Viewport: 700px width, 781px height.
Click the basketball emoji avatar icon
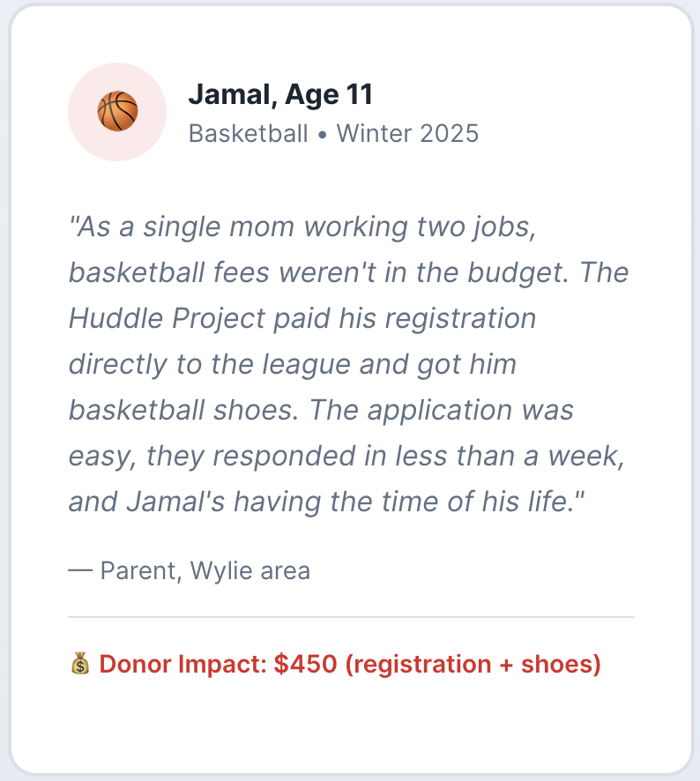[x=117, y=112]
